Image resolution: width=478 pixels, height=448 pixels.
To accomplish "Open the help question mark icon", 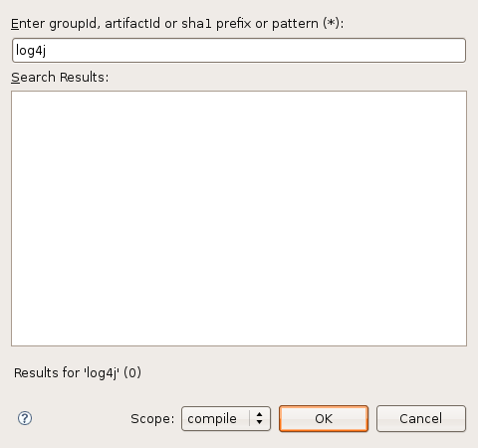I will (25, 418).
